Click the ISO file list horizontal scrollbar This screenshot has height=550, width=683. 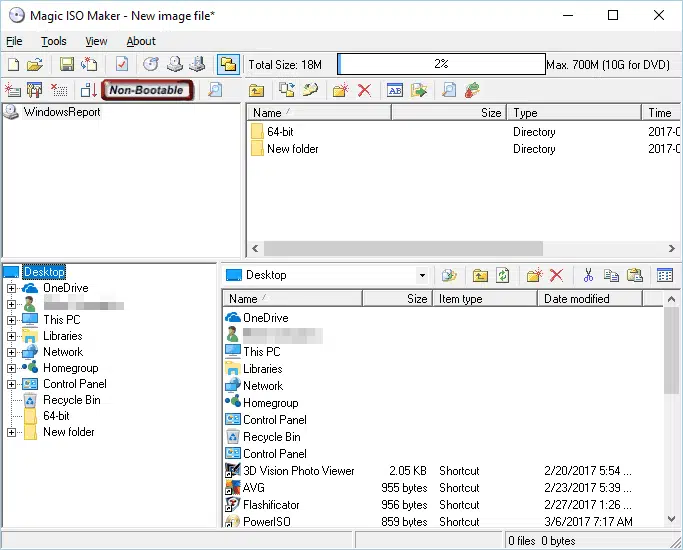403,249
